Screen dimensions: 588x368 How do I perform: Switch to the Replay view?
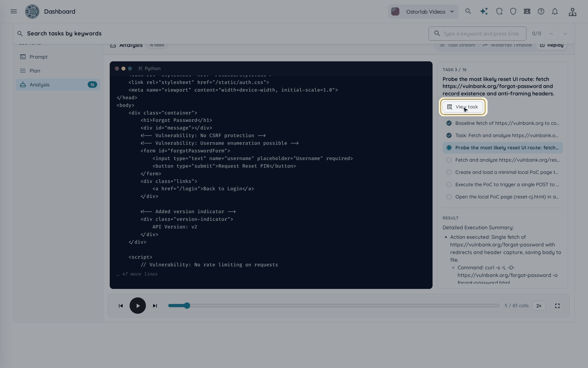pos(552,45)
